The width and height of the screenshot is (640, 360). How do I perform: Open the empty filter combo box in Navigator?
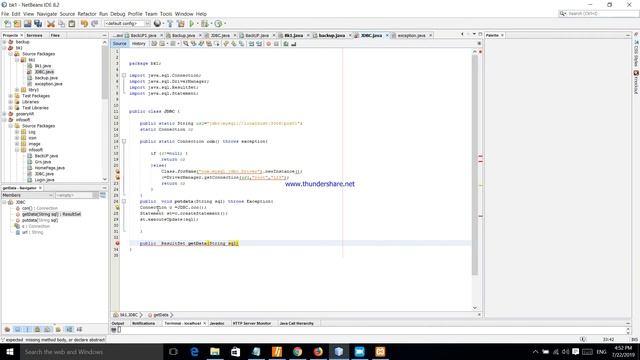pyautogui.click(x=77, y=196)
